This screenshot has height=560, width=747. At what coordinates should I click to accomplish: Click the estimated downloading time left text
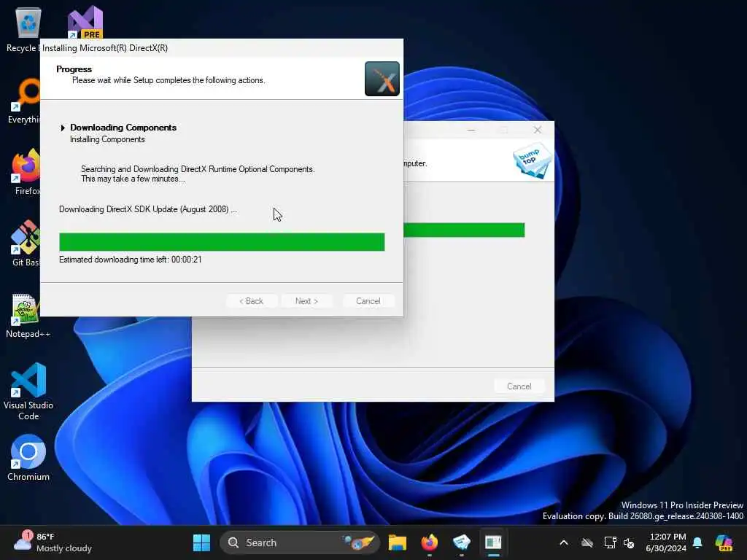(131, 260)
